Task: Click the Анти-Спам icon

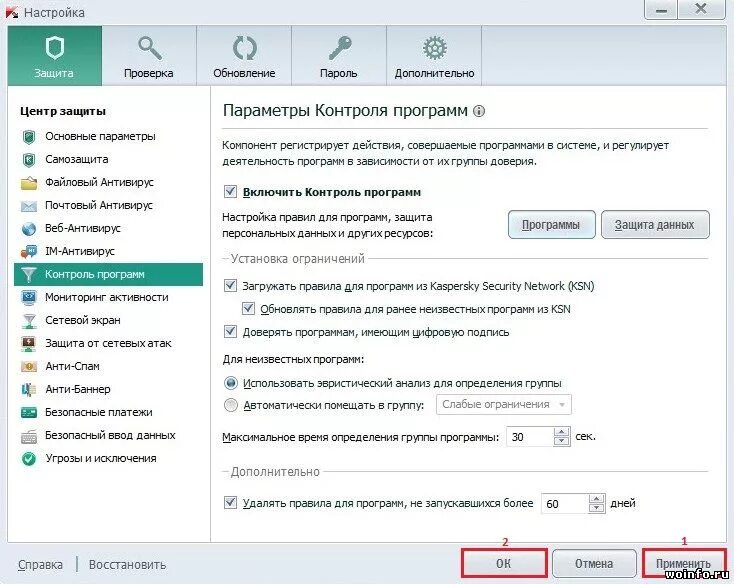Action: tap(29, 366)
